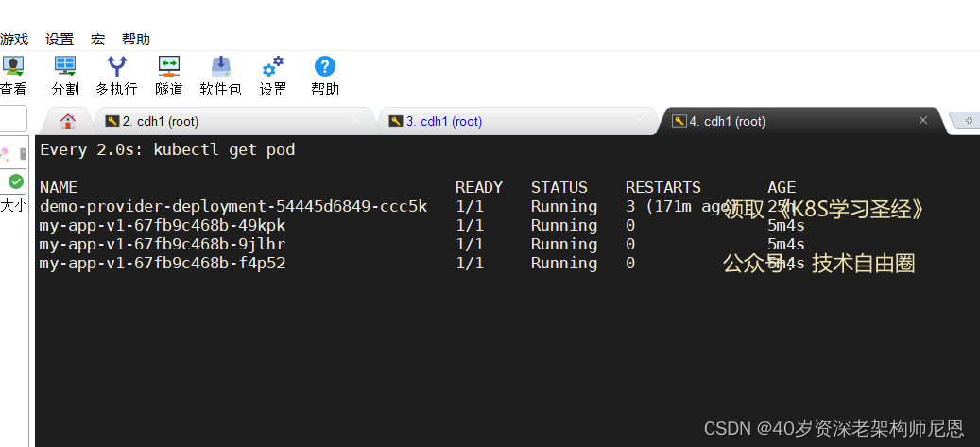Click the RESTARTS column header
This screenshot has width=980, height=447.
663,187
